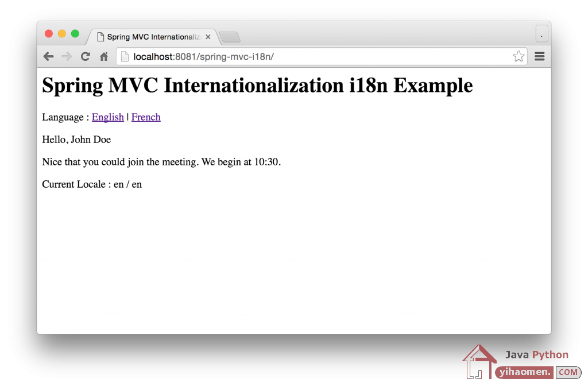Switch language to English
The width and height of the screenshot is (588, 387).
107,117
